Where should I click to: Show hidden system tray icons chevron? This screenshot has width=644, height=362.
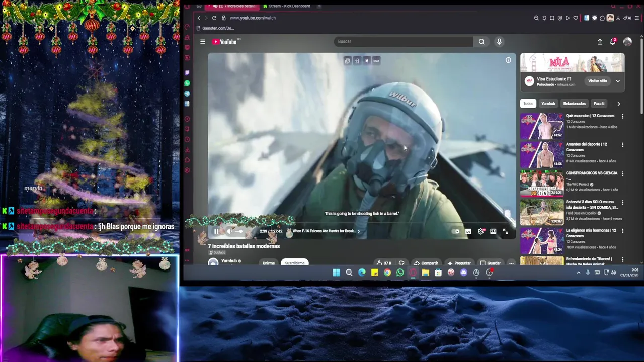pyautogui.click(x=578, y=273)
